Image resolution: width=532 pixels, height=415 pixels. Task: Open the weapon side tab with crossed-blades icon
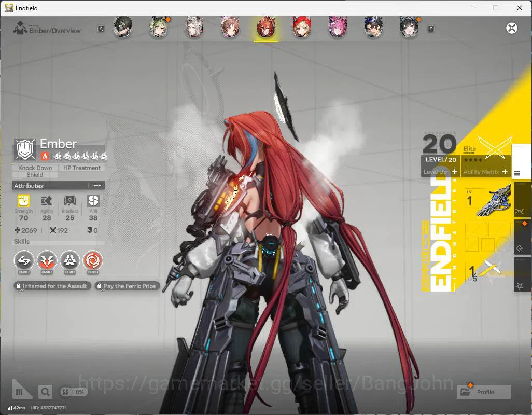tap(522, 199)
